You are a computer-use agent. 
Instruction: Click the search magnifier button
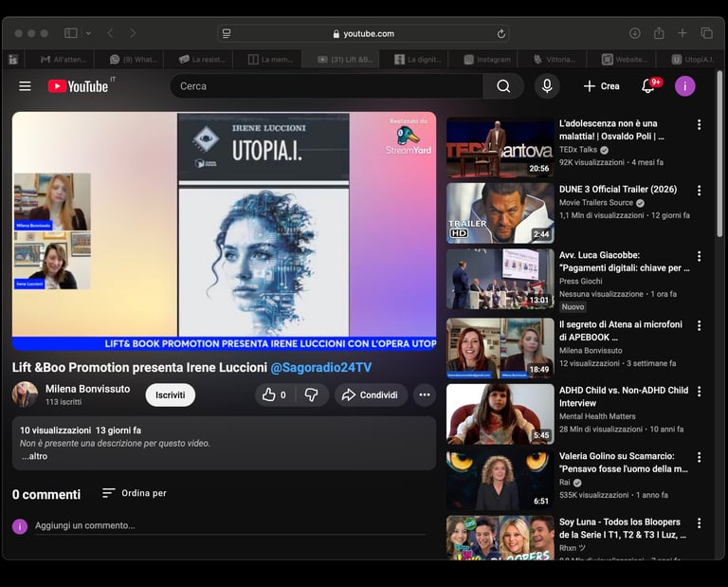503,86
